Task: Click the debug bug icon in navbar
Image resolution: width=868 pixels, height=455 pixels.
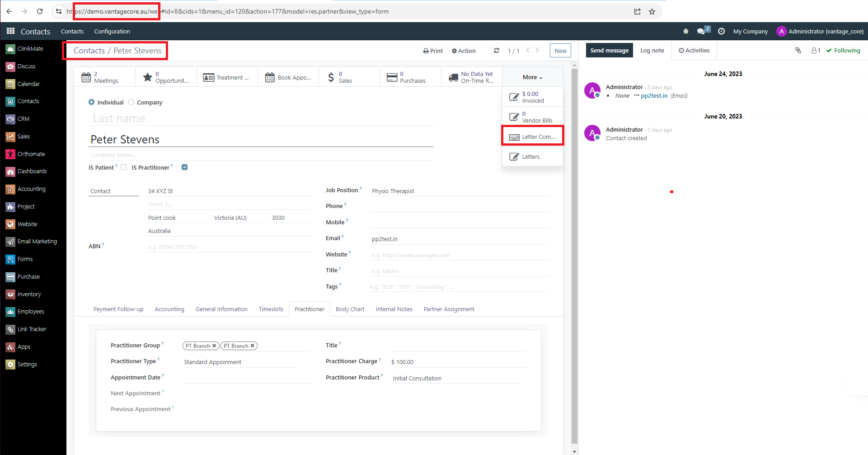Action: (686, 31)
